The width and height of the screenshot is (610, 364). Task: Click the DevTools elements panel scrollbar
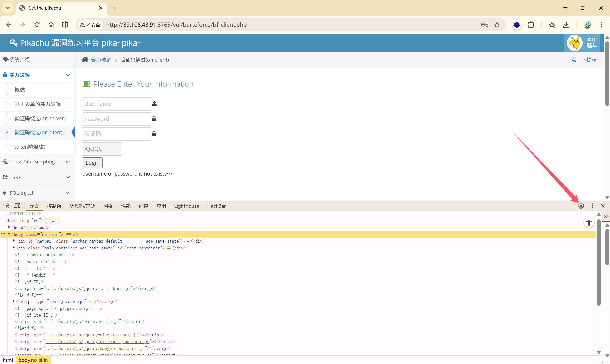click(x=599, y=263)
